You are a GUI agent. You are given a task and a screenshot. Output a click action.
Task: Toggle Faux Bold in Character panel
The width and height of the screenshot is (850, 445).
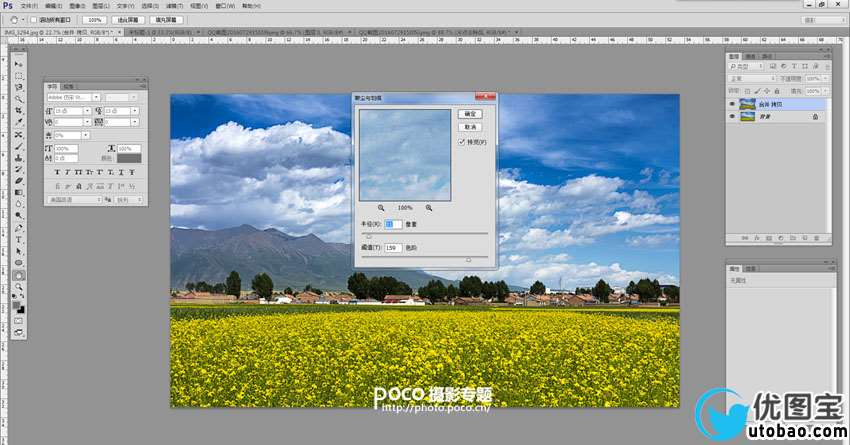57,172
